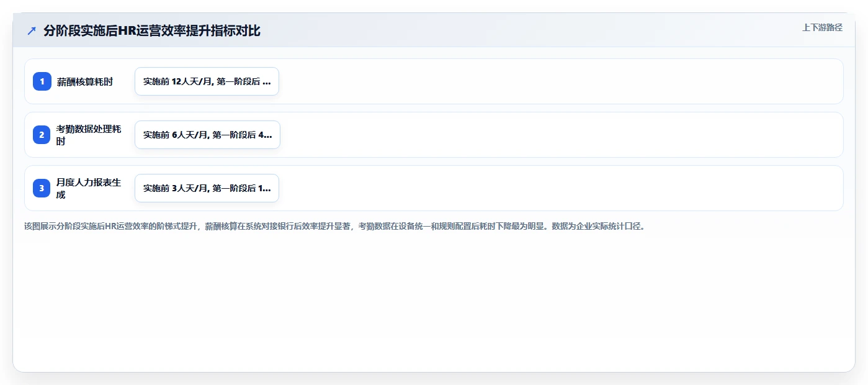Click the description paragraph starting 该图展示分阶段
The image size is (868, 385).
(335, 226)
